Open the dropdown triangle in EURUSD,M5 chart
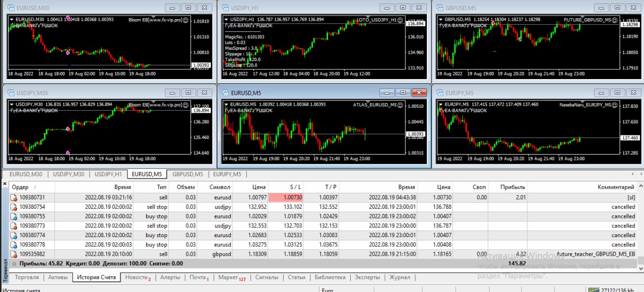The image size is (644, 292). coord(227,105)
